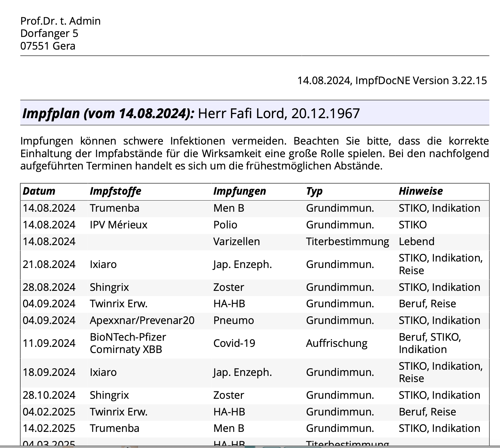
Task: Click the intro paragraph starting 'Impfungen können schwere'
Action: click(x=254, y=153)
